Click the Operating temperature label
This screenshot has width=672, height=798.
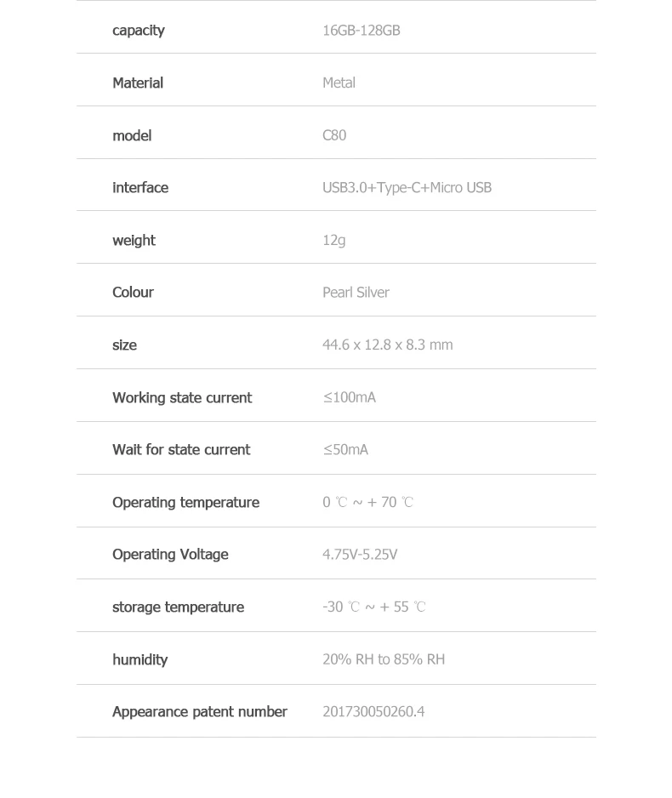pos(185,503)
